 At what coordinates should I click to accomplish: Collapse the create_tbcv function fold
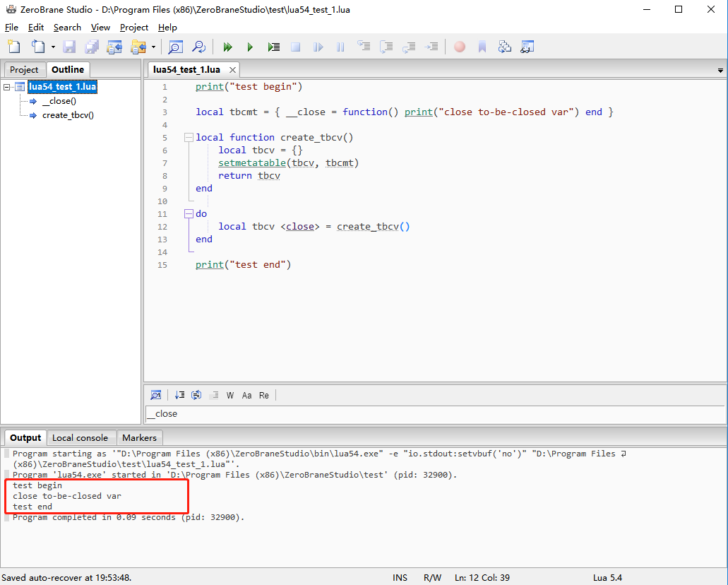pos(187,137)
